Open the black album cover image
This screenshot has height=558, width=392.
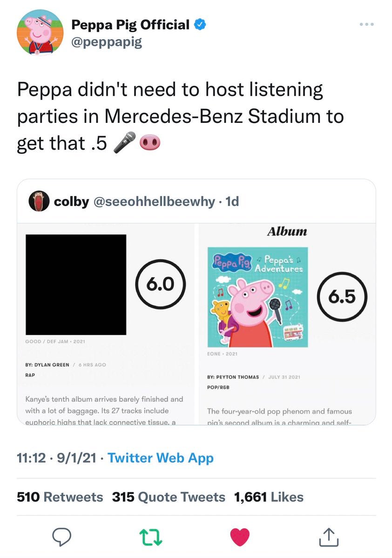coord(76,285)
